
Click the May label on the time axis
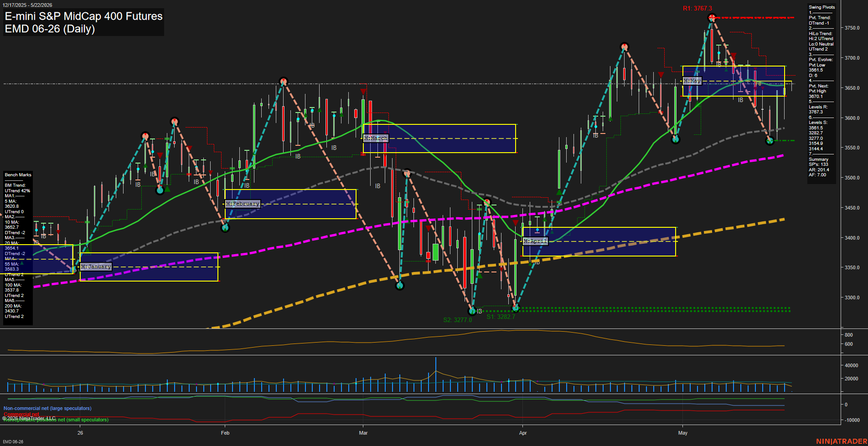click(x=682, y=433)
